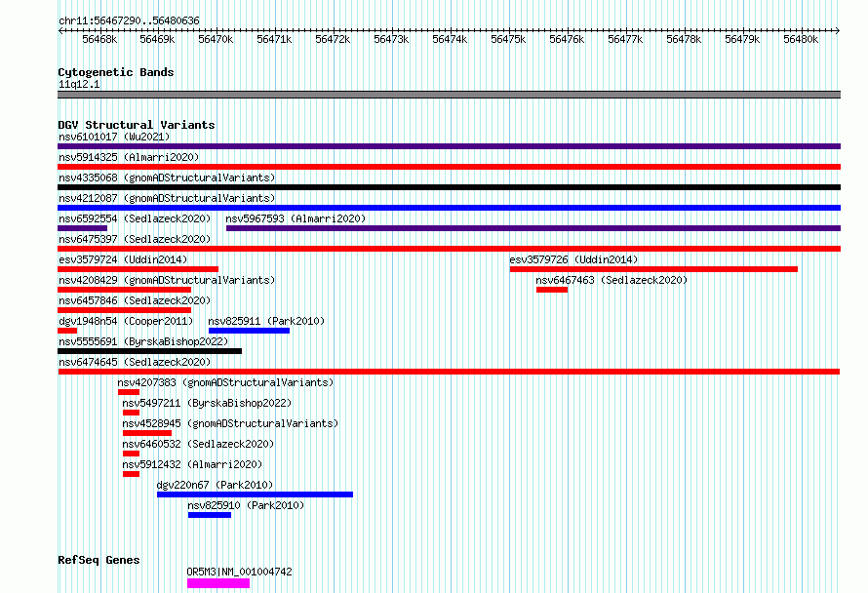The width and height of the screenshot is (868, 593).
Task: Click the 11q12.1 band label
Action: [79, 84]
